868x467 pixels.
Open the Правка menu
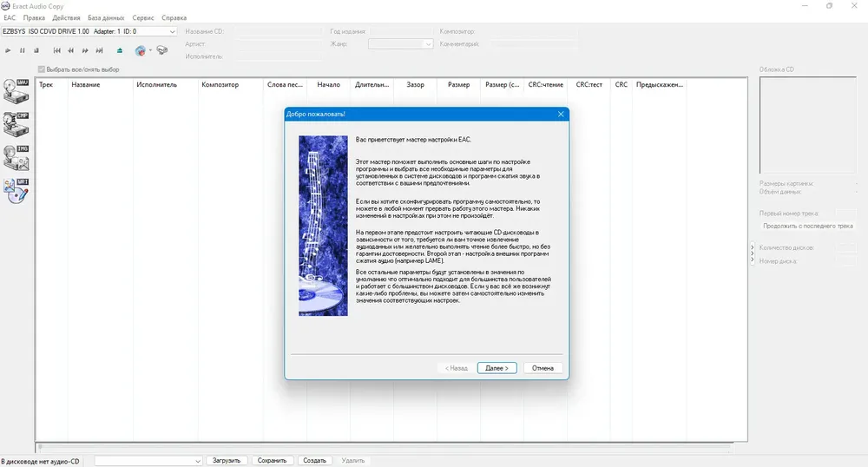click(x=34, y=17)
